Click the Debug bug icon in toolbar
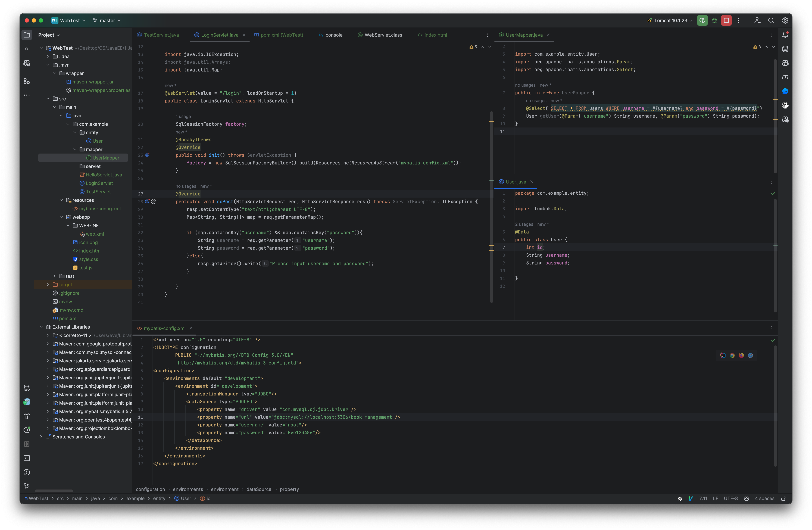The height and width of the screenshot is (530, 812). click(714, 20)
